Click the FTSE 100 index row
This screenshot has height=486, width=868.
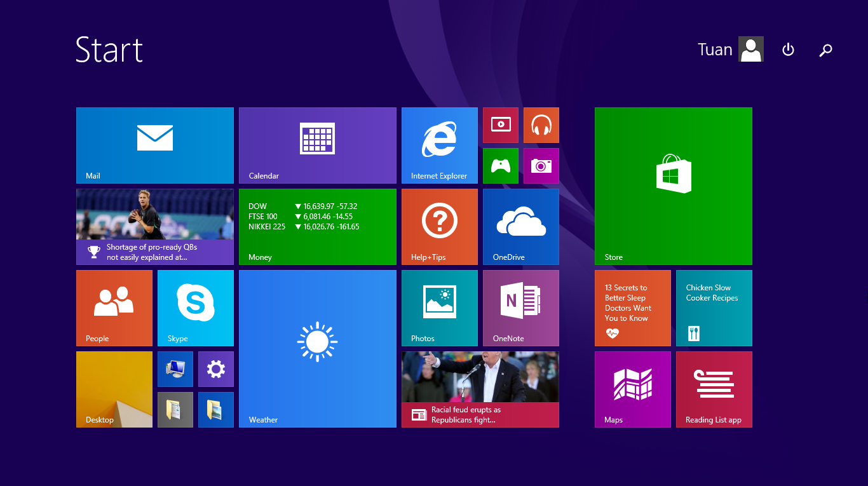(x=301, y=217)
